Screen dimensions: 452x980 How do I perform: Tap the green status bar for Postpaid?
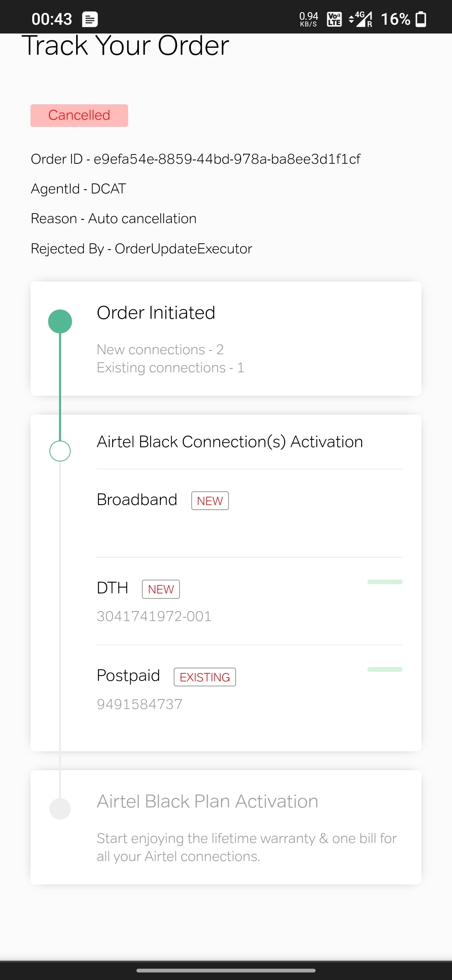(x=385, y=669)
